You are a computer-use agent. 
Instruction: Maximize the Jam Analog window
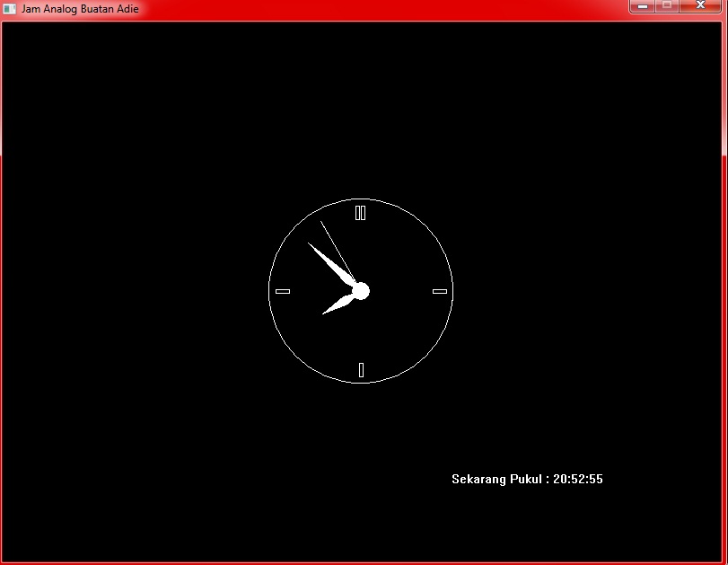pyautogui.click(x=668, y=6)
